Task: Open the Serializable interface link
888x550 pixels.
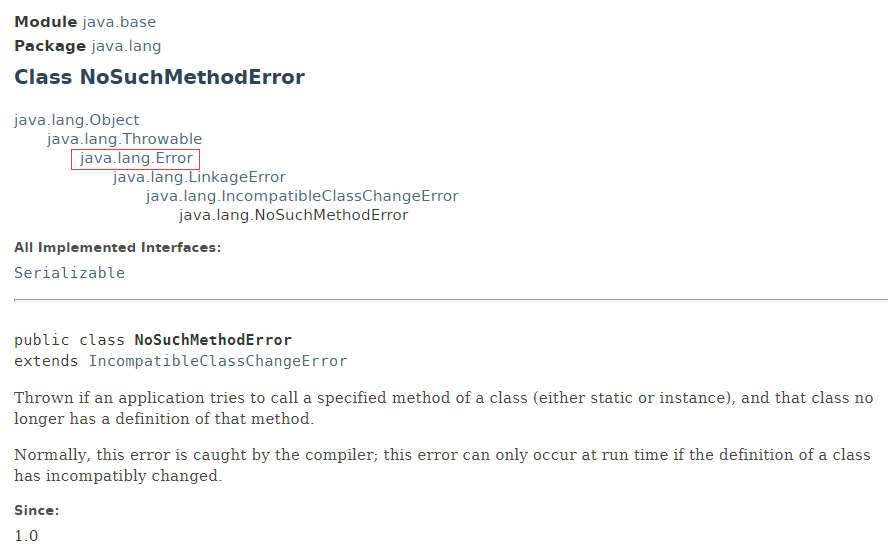Action: [70, 273]
